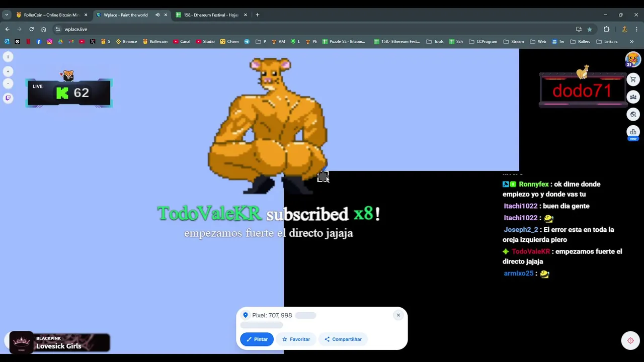Click the install app icon in address bar
Image resolution: width=644 pixels, height=362 pixels.
[x=579, y=29]
